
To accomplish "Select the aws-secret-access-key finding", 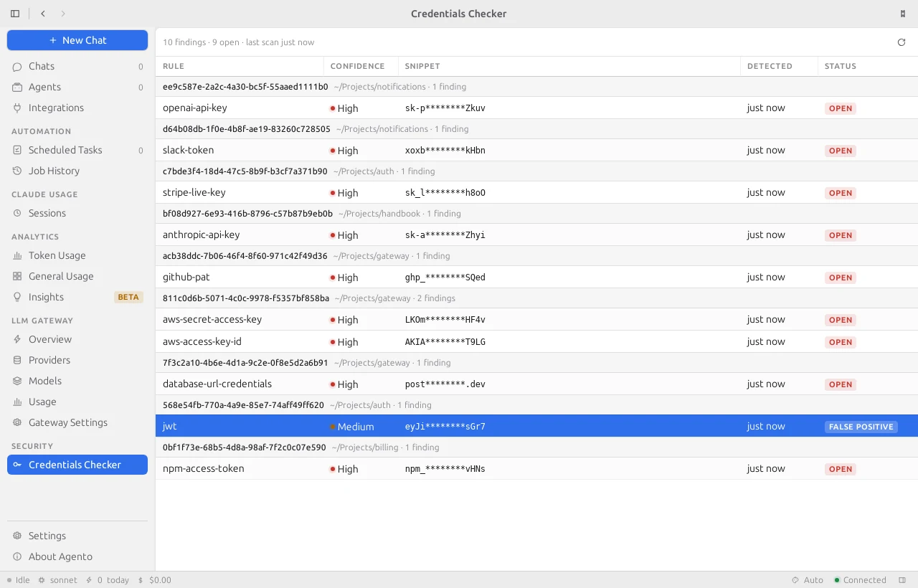I will (x=536, y=320).
